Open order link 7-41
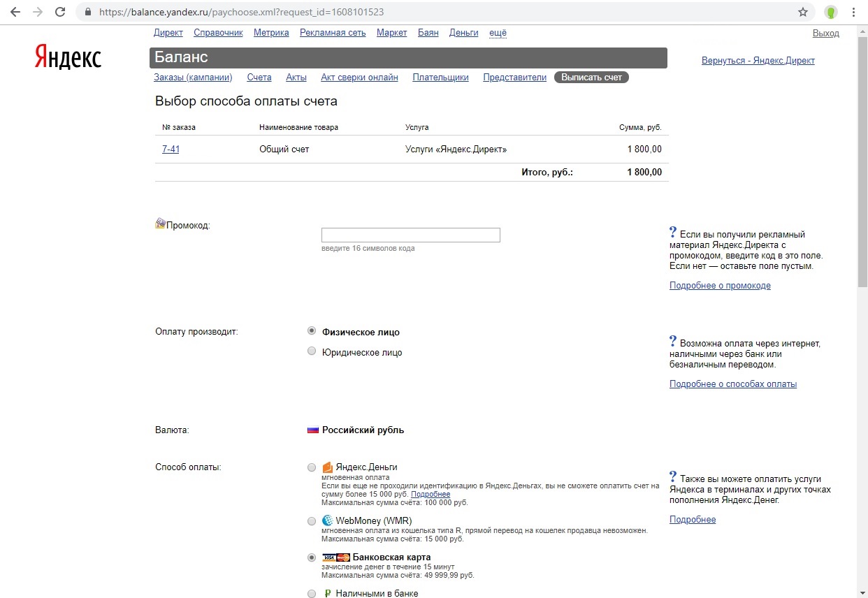This screenshot has height=598, width=868. (x=171, y=149)
